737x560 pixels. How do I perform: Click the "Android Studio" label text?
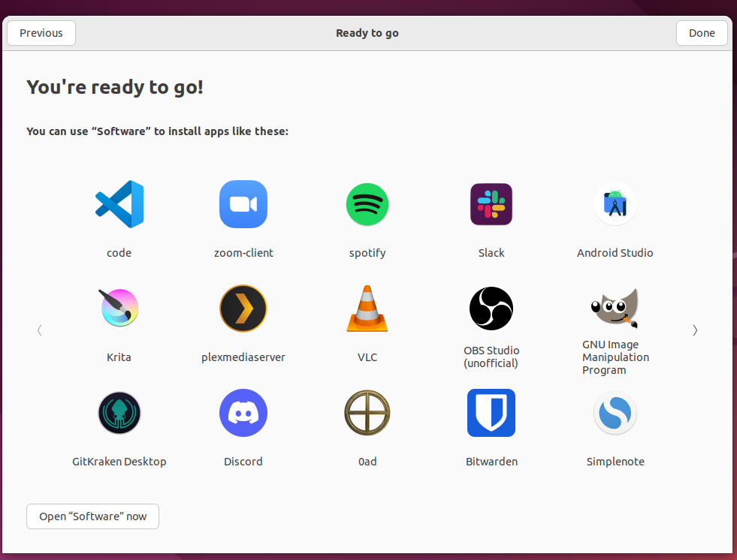(x=615, y=253)
